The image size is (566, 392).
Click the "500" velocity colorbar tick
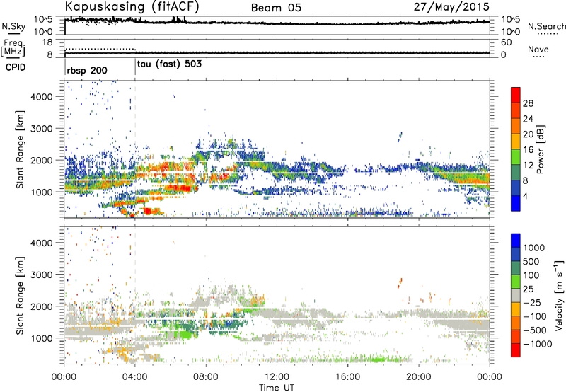pyautogui.click(x=531, y=261)
